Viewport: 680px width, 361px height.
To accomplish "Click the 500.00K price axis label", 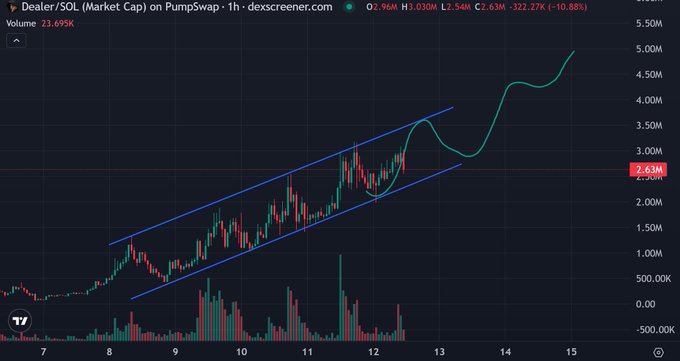I will pos(654,279).
